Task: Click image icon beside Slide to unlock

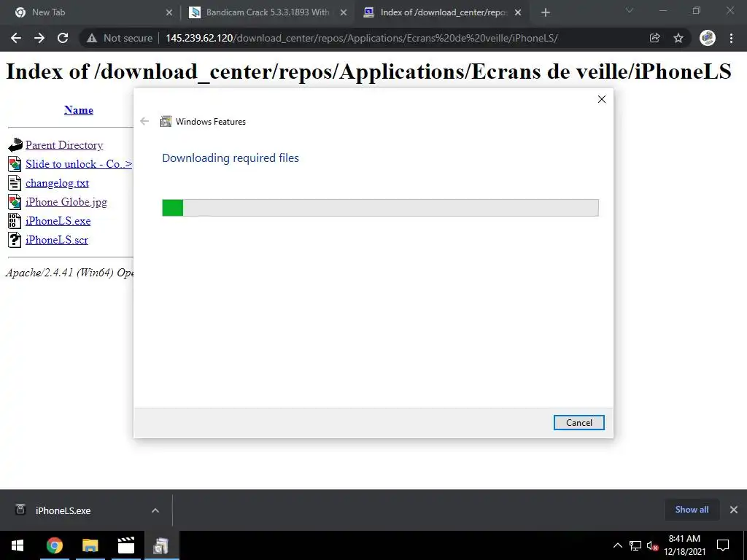Action: point(15,164)
